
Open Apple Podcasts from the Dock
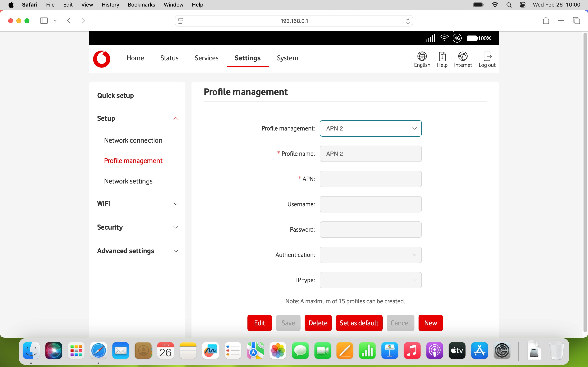click(x=435, y=350)
